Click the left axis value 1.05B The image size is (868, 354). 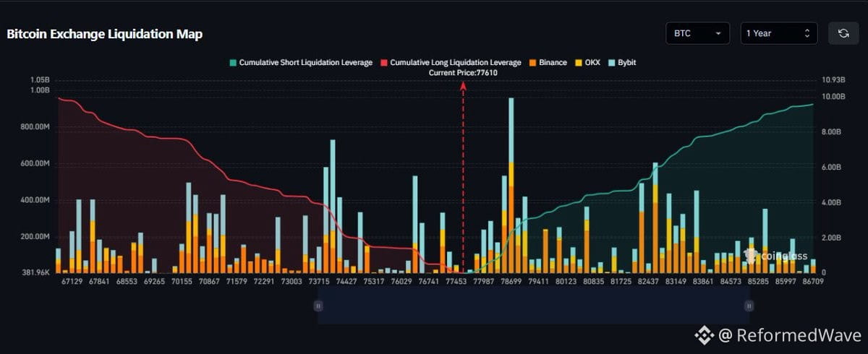coord(39,79)
